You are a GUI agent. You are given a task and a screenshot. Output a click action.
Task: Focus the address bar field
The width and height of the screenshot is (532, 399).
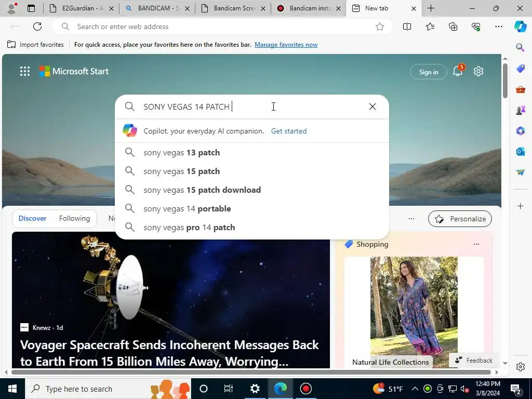click(222, 26)
